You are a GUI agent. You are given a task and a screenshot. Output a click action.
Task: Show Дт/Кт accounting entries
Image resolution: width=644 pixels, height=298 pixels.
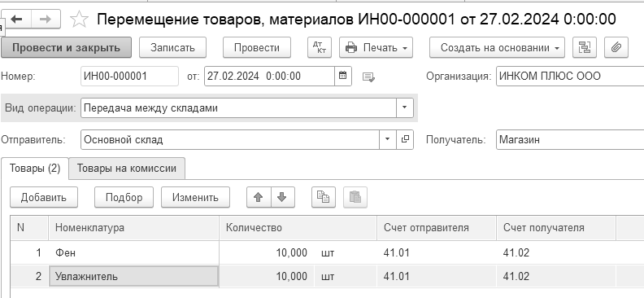tap(319, 48)
